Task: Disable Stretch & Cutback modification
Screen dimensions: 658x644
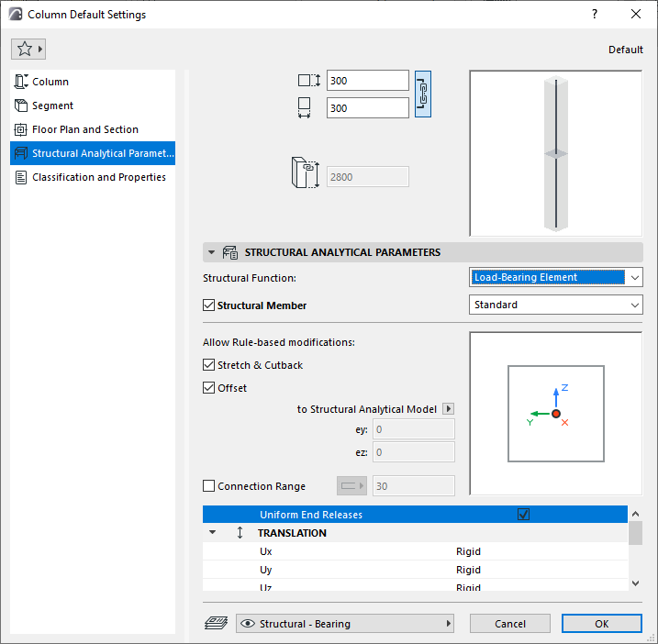Action: [x=208, y=364]
